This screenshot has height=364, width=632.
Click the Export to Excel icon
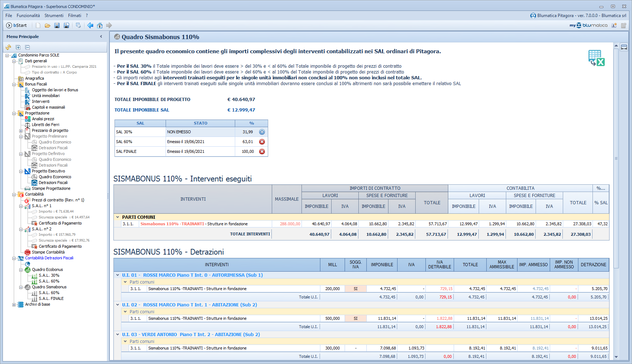596,58
